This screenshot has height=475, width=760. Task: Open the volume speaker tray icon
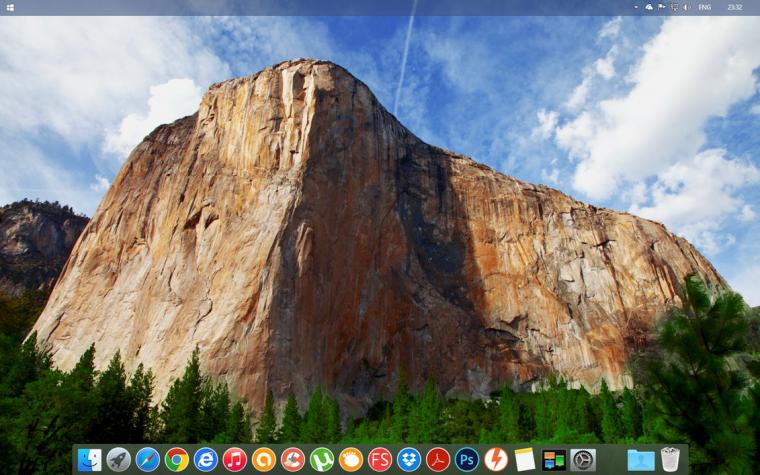click(x=686, y=7)
